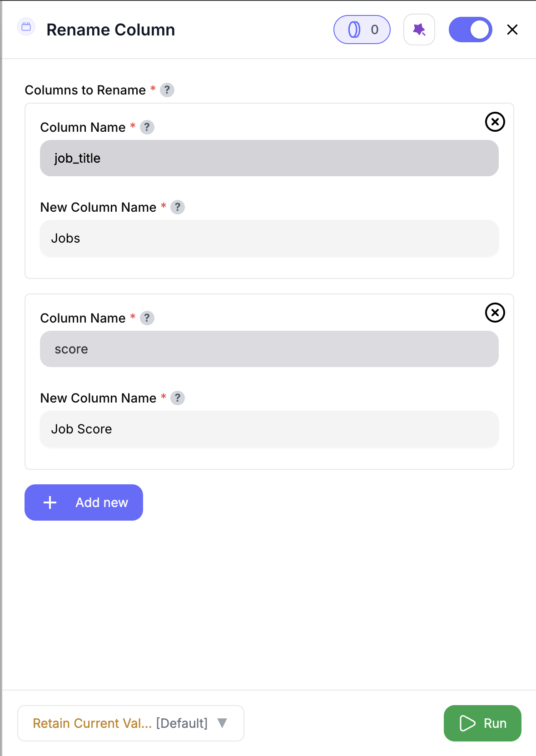Click the Jobs new column name field
The image size is (536, 756).
tap(269, 238)
